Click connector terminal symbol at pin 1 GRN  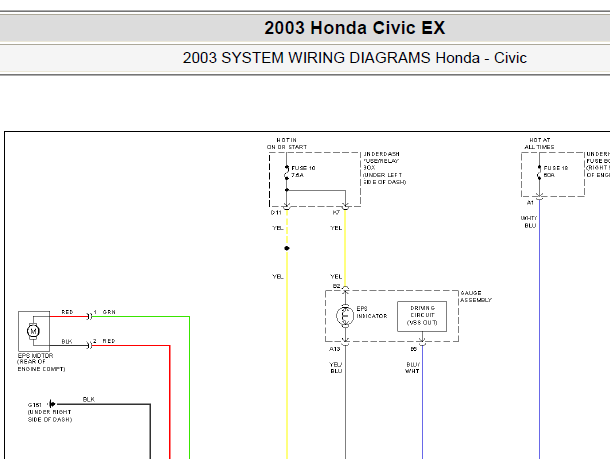89,317
